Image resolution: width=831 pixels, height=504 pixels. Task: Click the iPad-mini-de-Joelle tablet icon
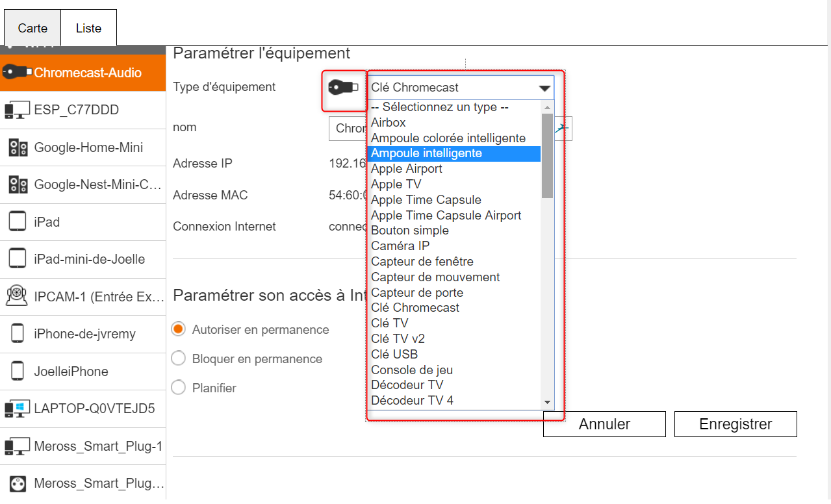pyautogui.click(x=18, y=259)
